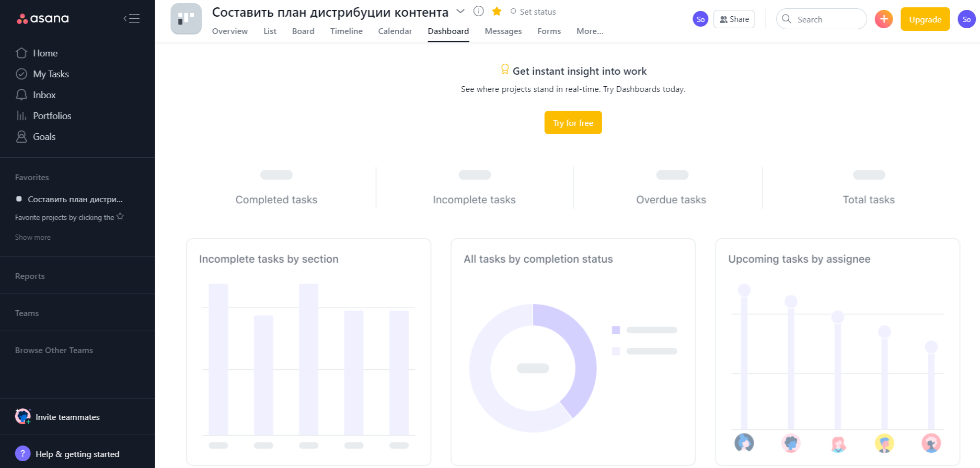Viewport: 980px width, 468px height.
Task: Go to Portfolios in sidebar
Action: point(52,116)
